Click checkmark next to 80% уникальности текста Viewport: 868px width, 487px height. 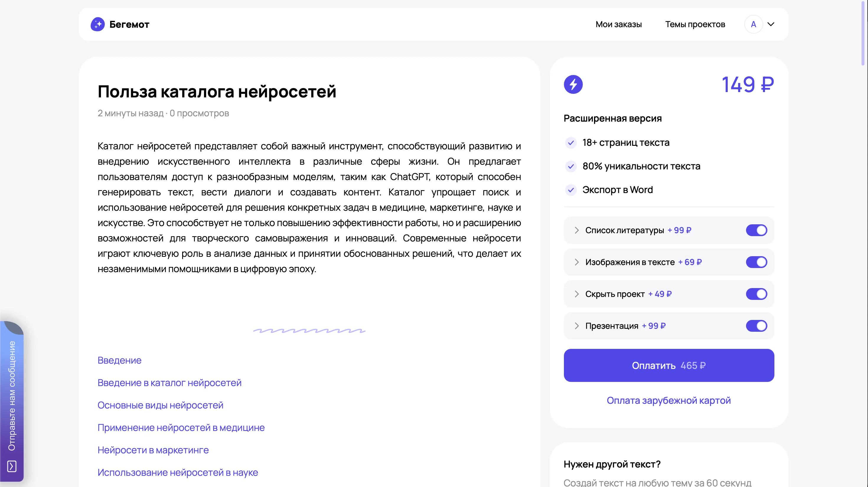pos(571,166)
